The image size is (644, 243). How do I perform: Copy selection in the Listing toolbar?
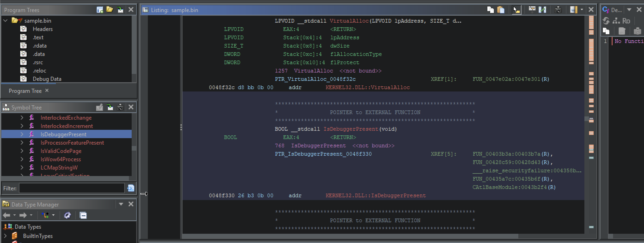(x=490, y=10)
